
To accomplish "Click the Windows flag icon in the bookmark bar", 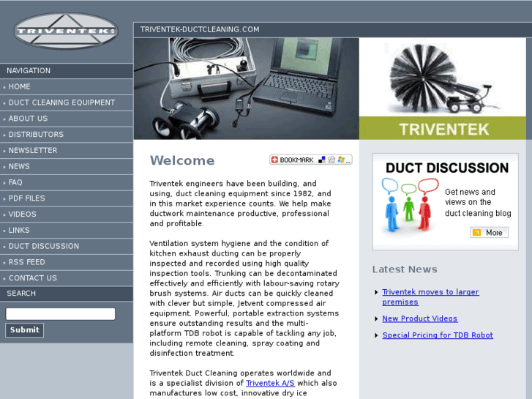I will (341, 160).
